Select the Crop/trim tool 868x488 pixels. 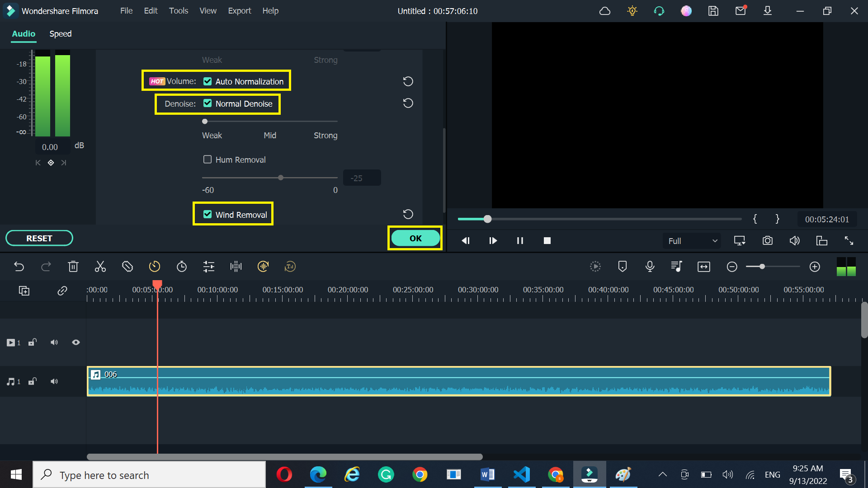127,266
